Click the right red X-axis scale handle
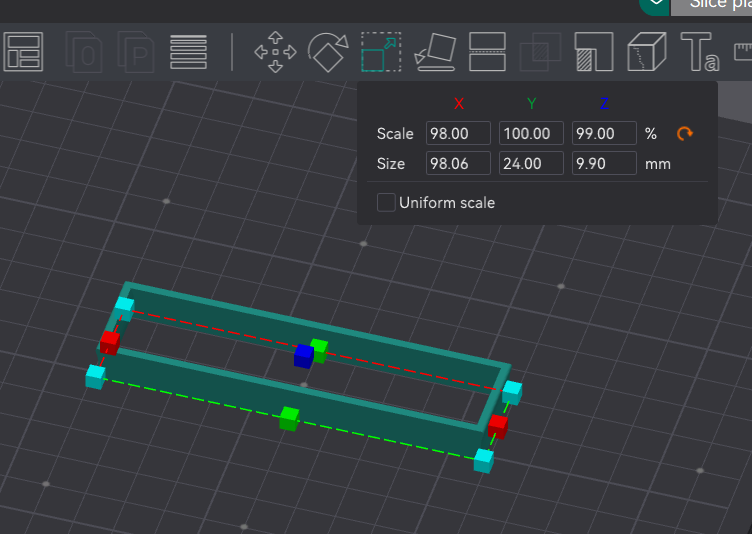Viewport: 752px width, 534px height. tap(498, 427)
